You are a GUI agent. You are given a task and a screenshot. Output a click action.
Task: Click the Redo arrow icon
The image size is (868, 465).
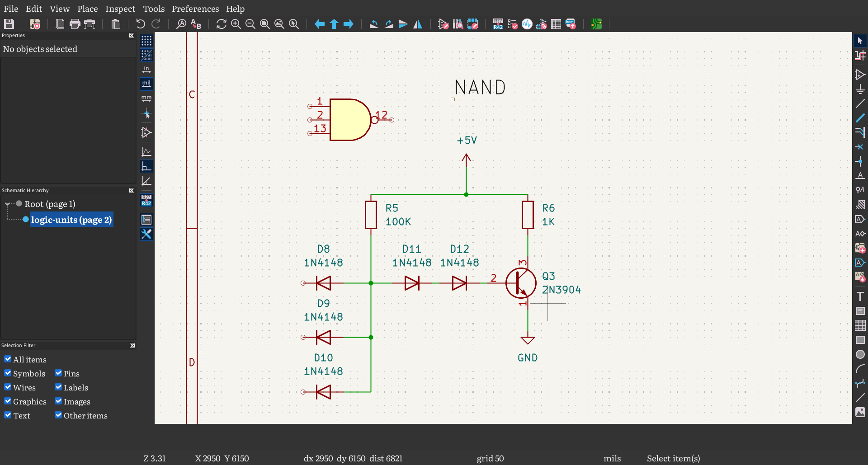(x=156, y=24)
